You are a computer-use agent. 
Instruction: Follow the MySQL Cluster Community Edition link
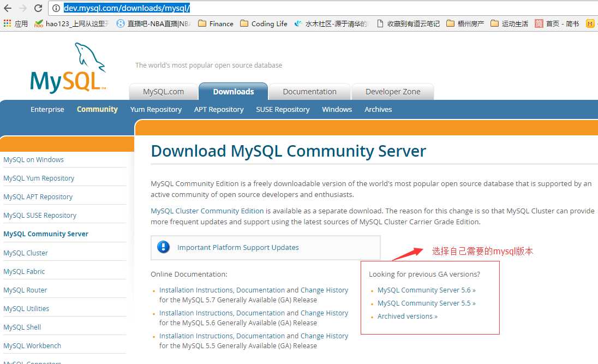(207, 211)
